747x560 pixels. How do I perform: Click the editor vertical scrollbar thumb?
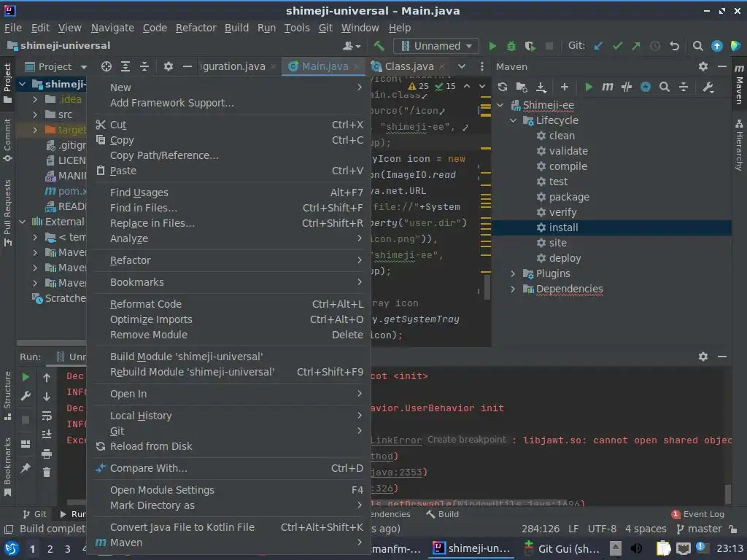(x=487, y=287)
